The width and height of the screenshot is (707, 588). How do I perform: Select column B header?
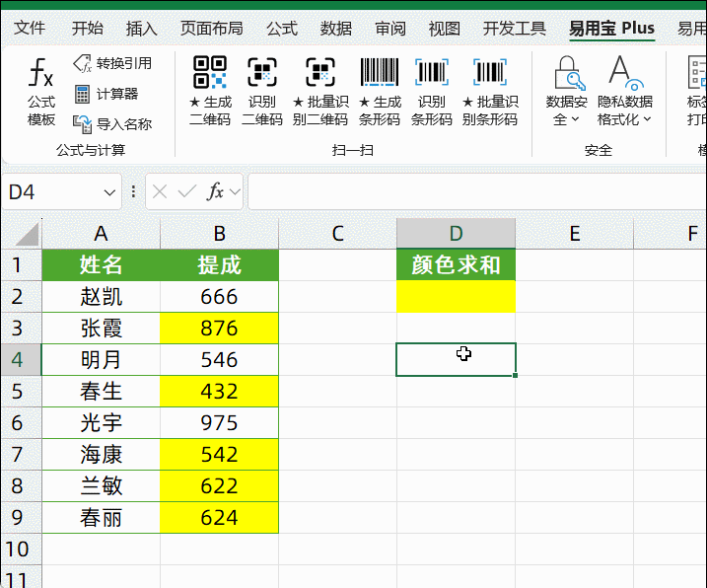click(219, 234)
